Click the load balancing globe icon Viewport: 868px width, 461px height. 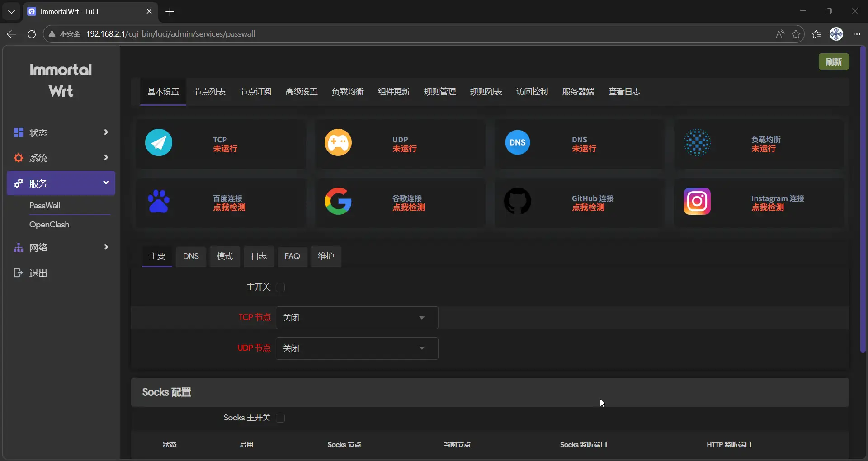697,143
